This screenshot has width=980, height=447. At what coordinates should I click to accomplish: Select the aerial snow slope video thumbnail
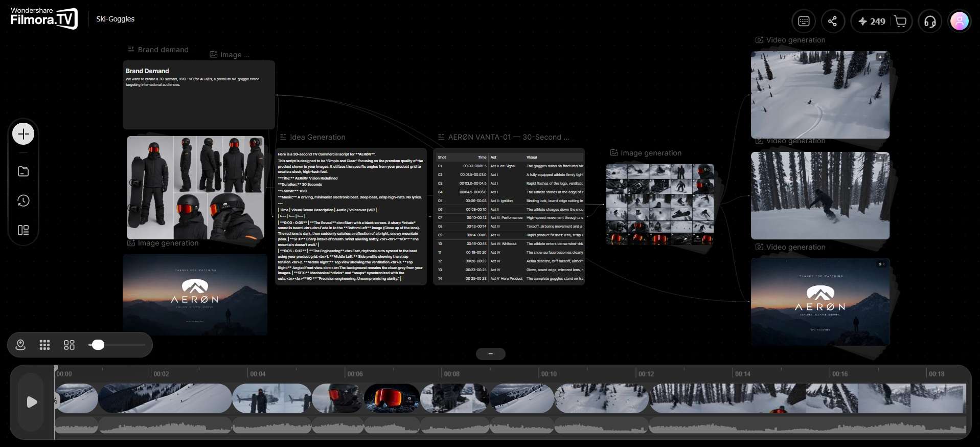(x=820, y=95)
